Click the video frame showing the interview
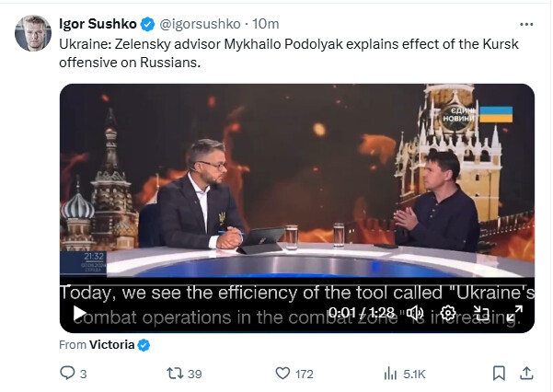Screen dimensions: 553x392 tap(296, 184)
